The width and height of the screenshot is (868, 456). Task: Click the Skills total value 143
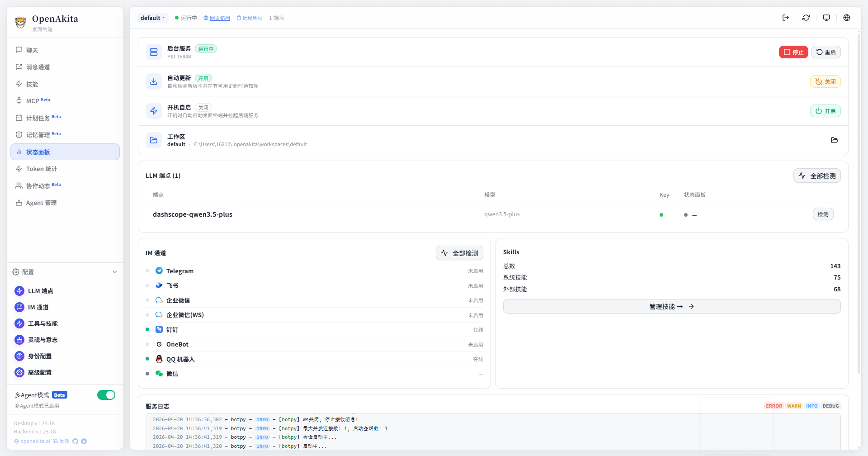(x=835, y=266)
